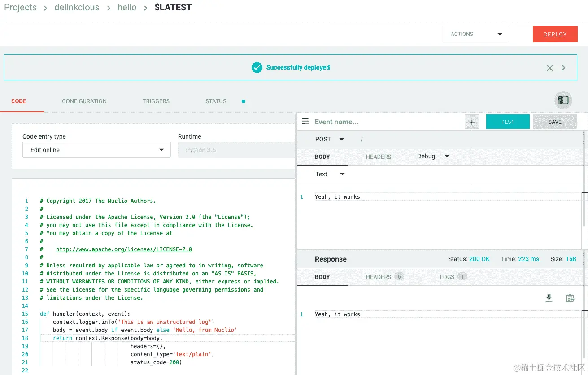Open response LOGS tab
588x375 pixels.
pos(453,277)
